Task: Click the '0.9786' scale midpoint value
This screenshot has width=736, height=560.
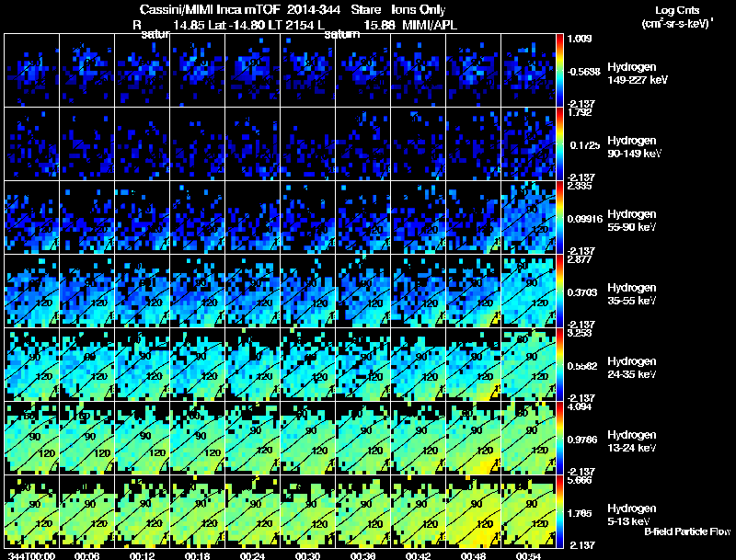Action: point(582,440)
